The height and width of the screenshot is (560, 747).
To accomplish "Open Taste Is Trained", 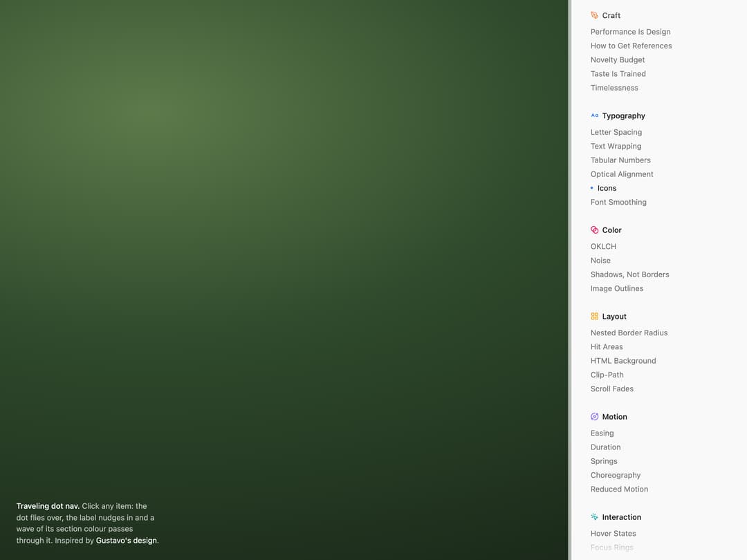I will click(618, 74).
